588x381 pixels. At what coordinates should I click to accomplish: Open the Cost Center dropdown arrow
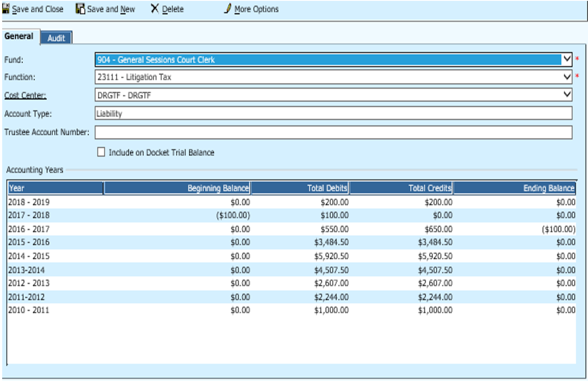[567, 95]
